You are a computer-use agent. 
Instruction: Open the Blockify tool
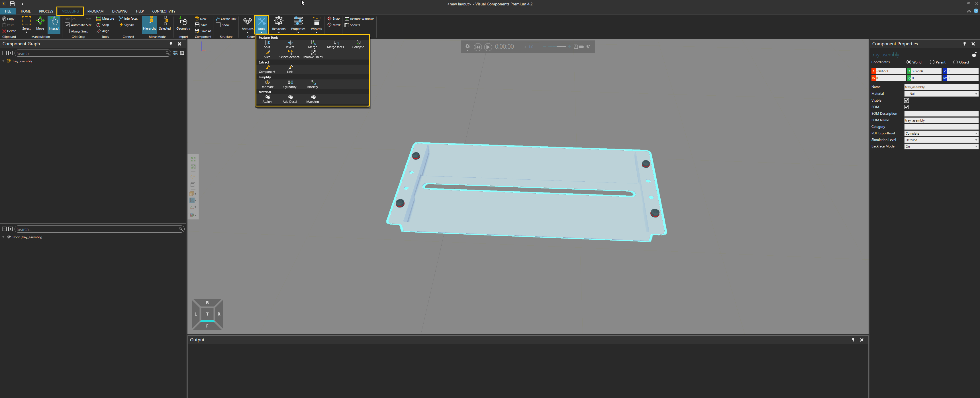[x=312, y=84]
